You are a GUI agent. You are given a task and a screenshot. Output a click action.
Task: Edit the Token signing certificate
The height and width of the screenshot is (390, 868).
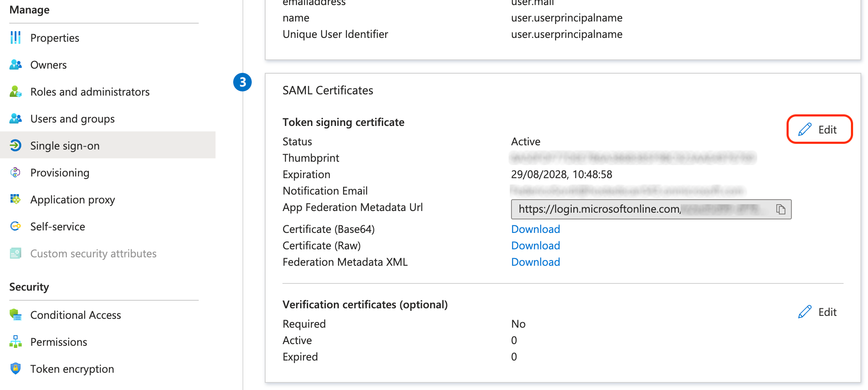[x=819, y=130]
